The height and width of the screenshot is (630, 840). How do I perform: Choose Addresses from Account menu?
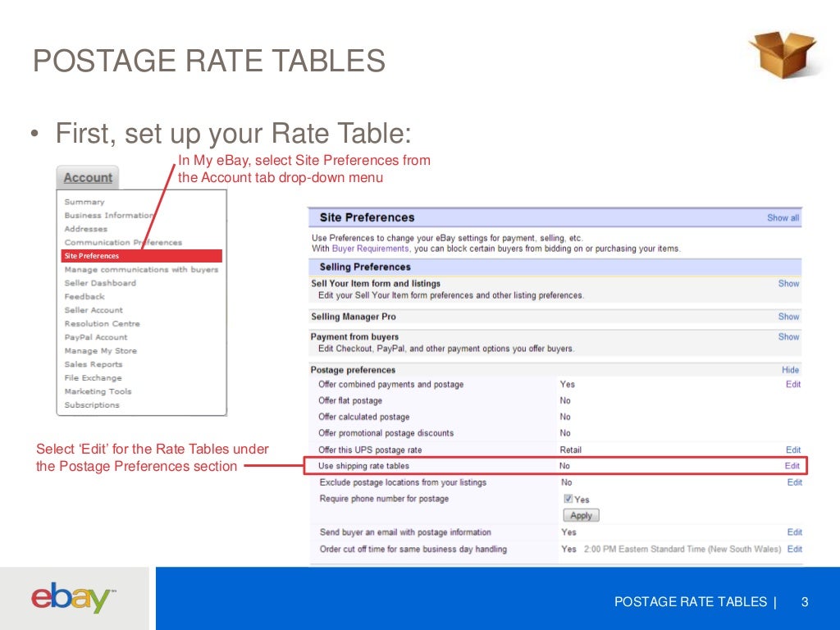coord(85,229)
